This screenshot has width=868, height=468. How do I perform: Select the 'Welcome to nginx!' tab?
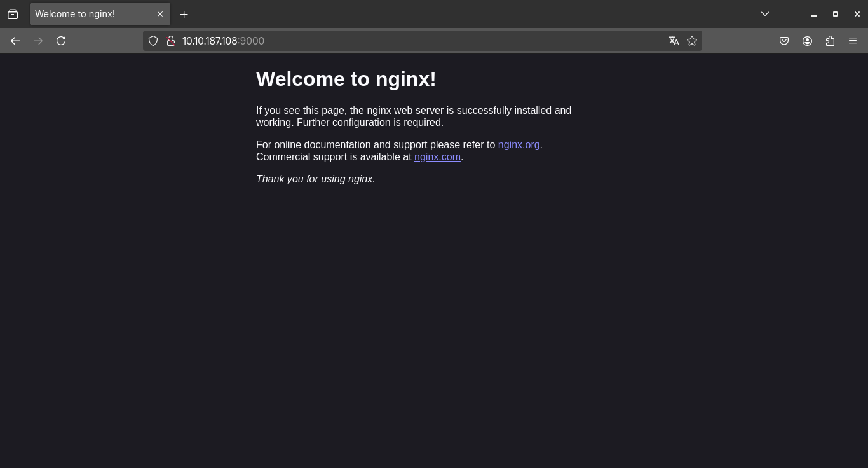pyautogui.click(x=100, y=14)
